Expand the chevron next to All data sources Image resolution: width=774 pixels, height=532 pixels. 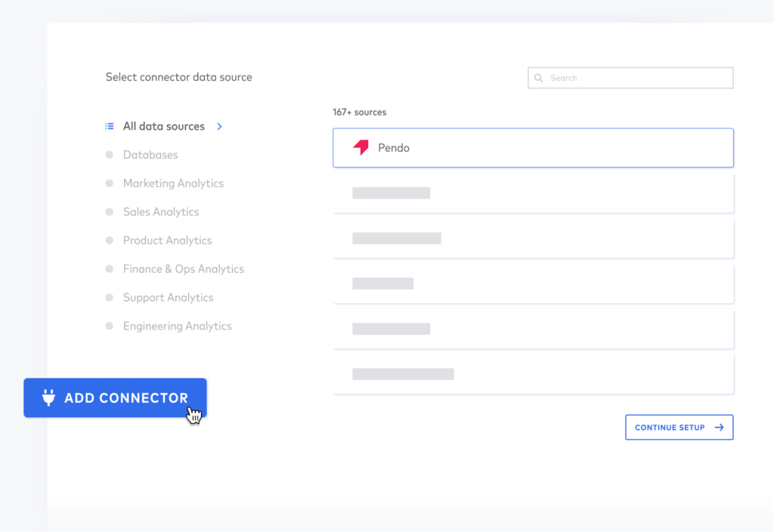point(220,126)
